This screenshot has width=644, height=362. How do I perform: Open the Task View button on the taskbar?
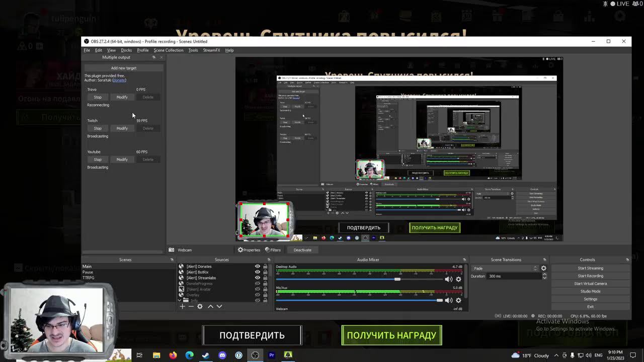[139, 355]
